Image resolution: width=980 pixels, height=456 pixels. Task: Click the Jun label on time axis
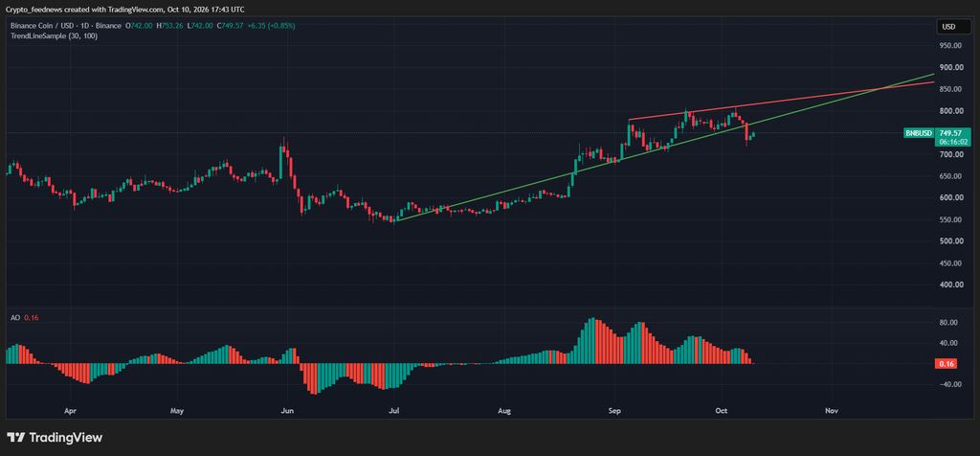[287, 411]
